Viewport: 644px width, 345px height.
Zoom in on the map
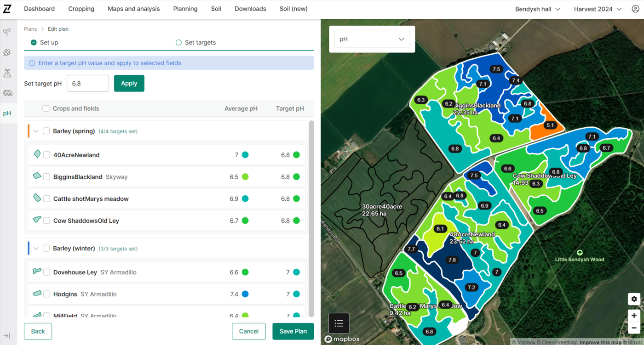(634, 316)
